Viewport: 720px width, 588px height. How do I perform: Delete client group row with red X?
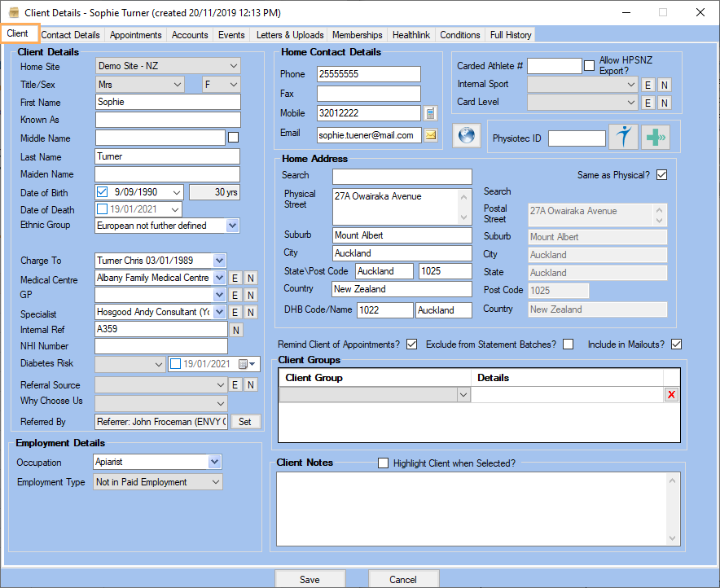[671, 395]
